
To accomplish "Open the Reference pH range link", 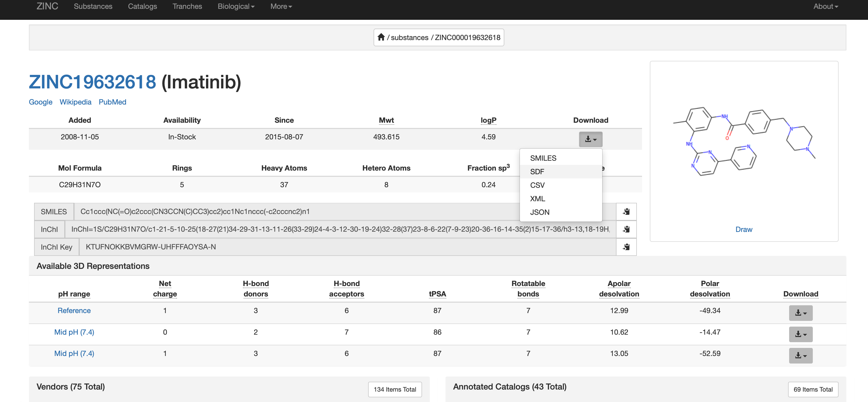I will pyautogui.click(x=74, y=310).
